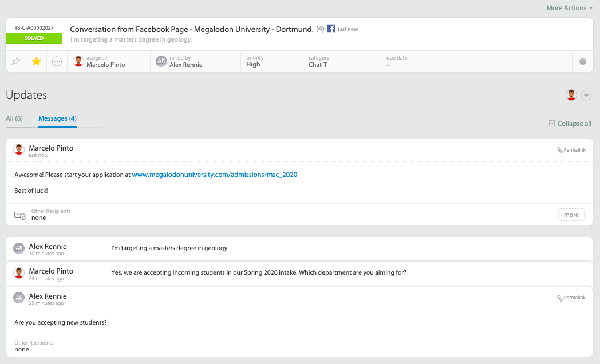Add a follower with the plus icon

586,95
